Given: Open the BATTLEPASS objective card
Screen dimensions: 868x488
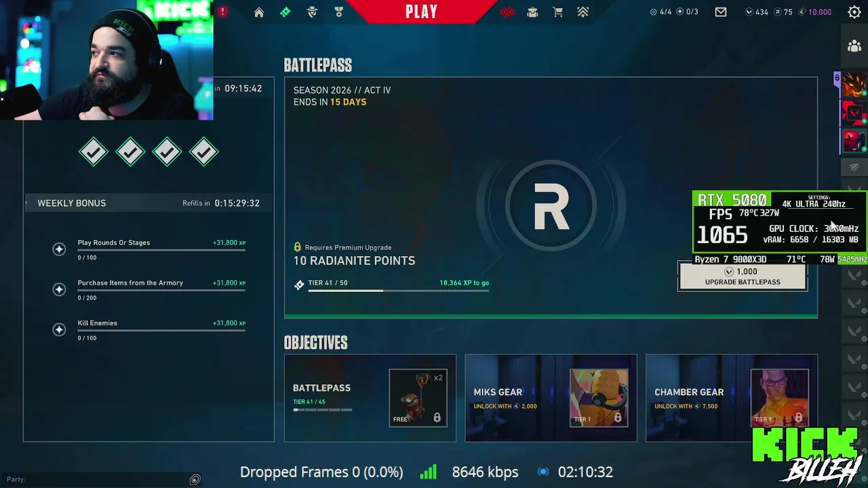Looking at the screenshot, I should [370, 398].
